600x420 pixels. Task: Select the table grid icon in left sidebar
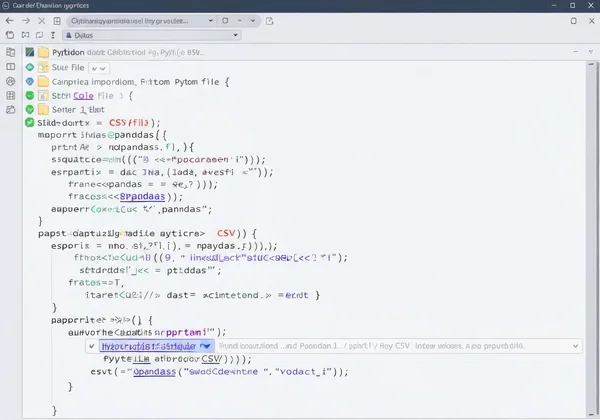pos(10,97)
